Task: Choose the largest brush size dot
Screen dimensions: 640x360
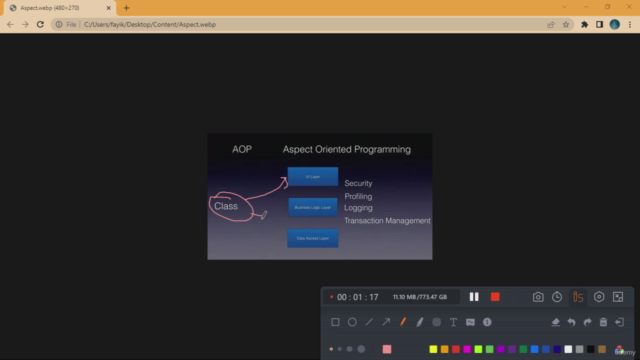Action: coord(361,349)
